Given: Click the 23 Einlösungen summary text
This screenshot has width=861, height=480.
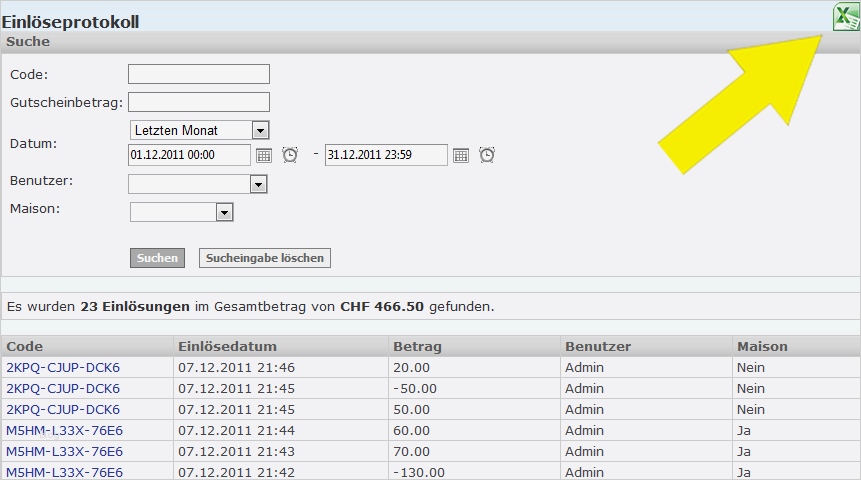Looking at the screenshot, I should (x=135, y=306).
